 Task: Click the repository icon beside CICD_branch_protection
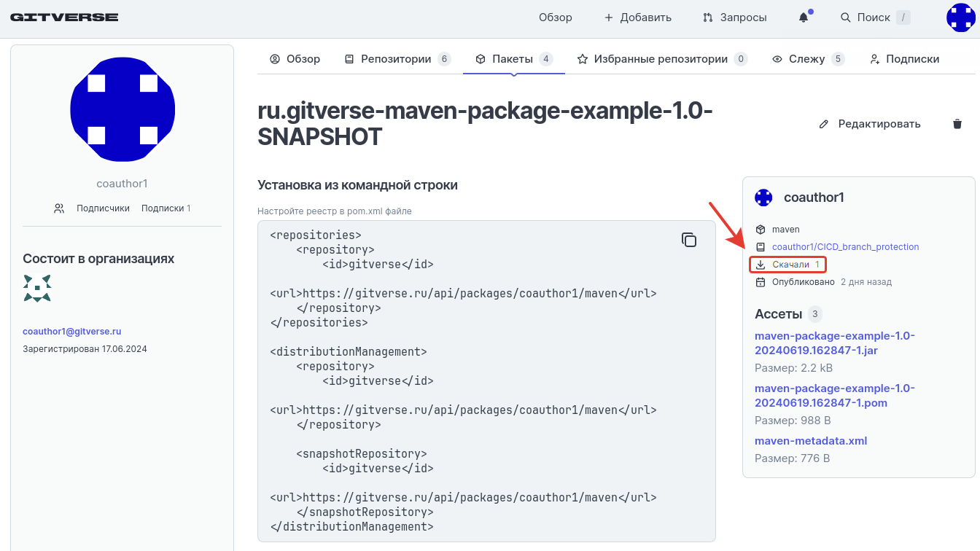point(761,247)
